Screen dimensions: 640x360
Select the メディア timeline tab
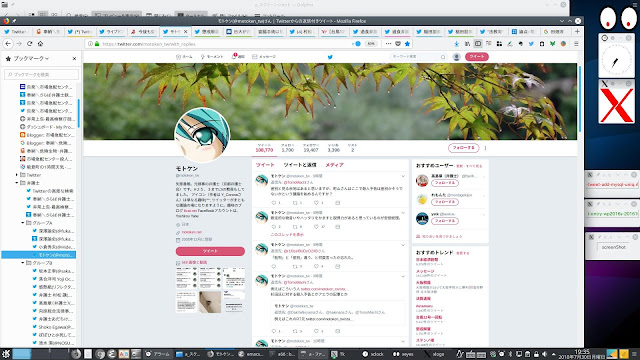(334, 165)
